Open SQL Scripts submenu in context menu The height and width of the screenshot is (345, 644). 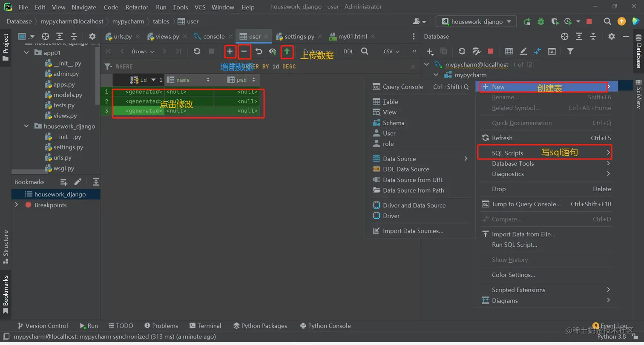[546, 153]
